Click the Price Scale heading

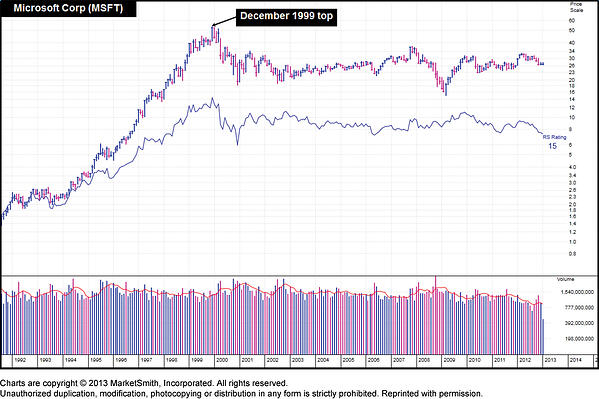[576, 7]
